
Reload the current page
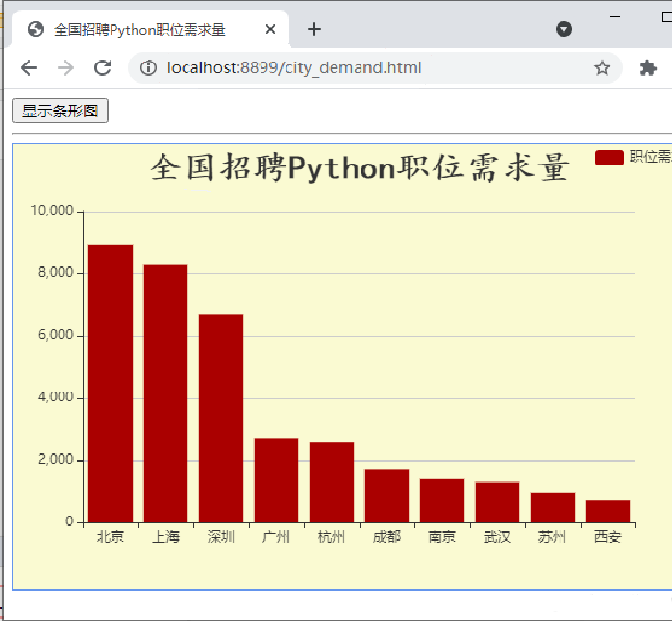(x=103, y=67)
